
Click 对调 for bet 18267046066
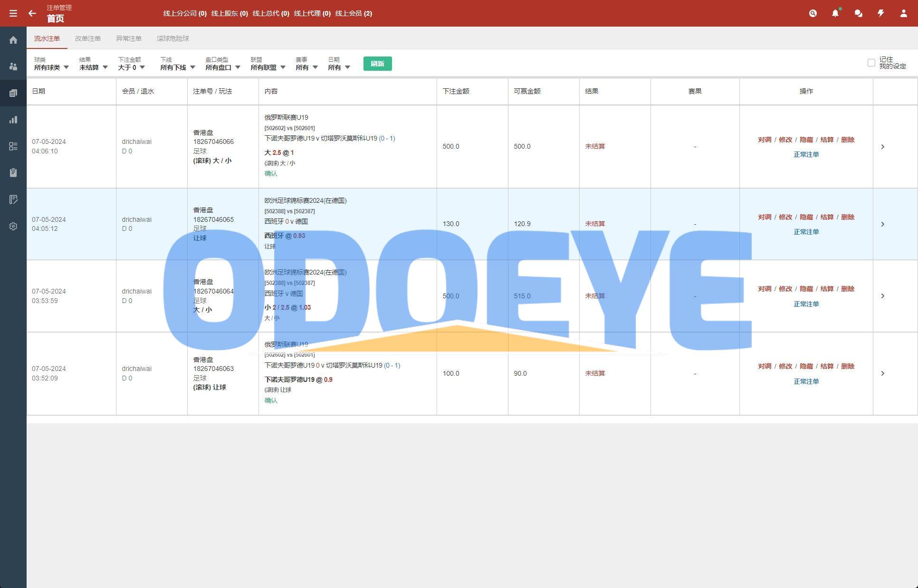click(x=765, y=140)
